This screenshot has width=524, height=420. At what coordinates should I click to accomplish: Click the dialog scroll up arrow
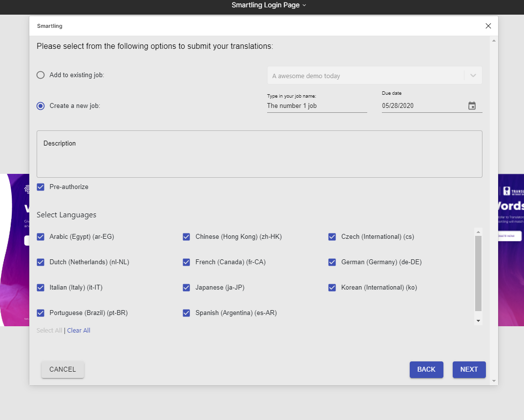[494, 41]
